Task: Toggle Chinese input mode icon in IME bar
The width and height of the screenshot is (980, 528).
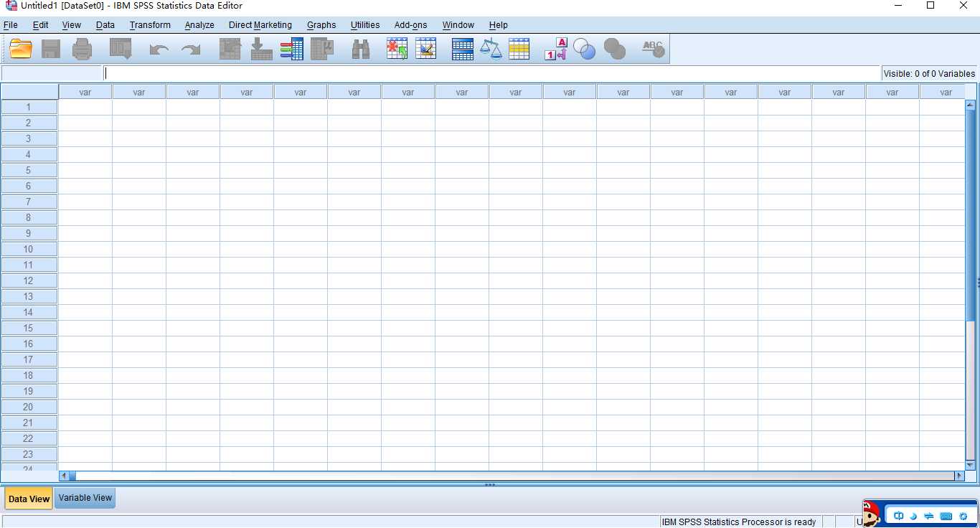Action: pyautogui.click(x=899, y=516)
